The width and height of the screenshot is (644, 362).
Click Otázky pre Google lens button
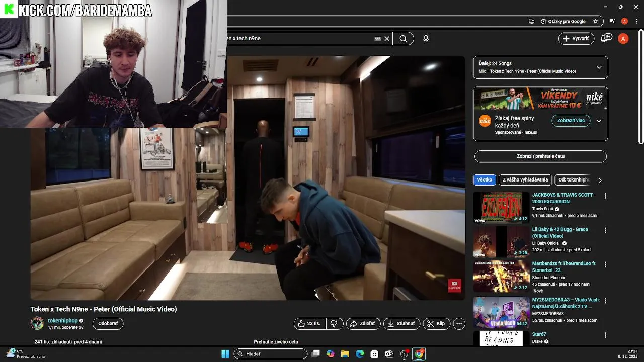click(563, 21)
